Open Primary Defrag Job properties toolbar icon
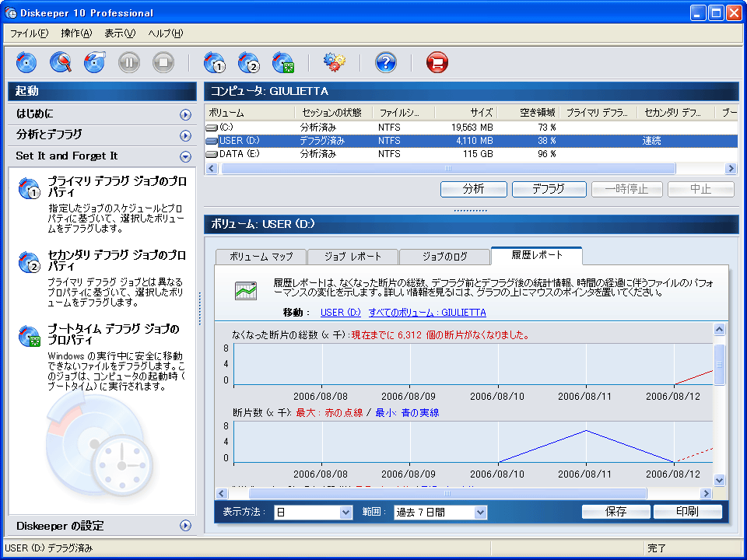Image resolution: width=747 pixels, height=560 pixels. coord(214,62)
